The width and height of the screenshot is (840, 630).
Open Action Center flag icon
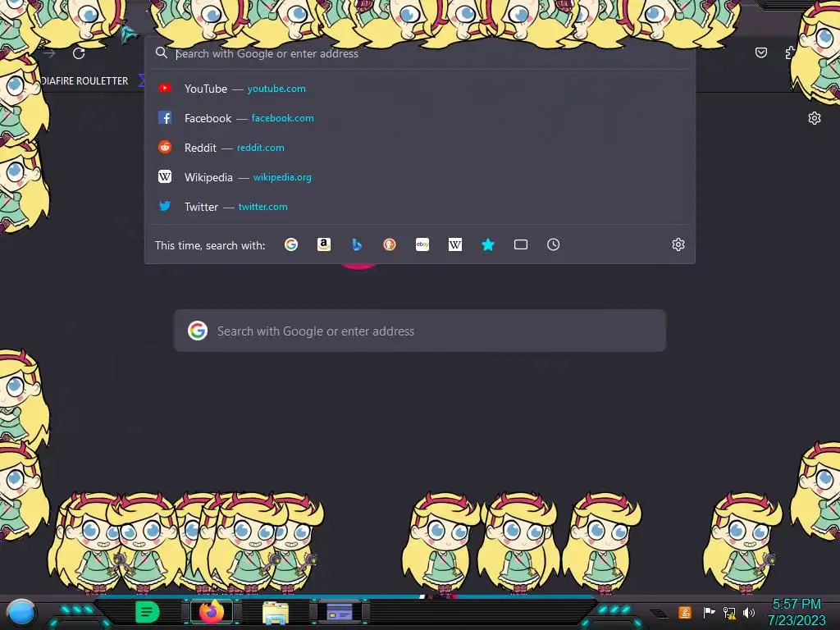(709, 612)
